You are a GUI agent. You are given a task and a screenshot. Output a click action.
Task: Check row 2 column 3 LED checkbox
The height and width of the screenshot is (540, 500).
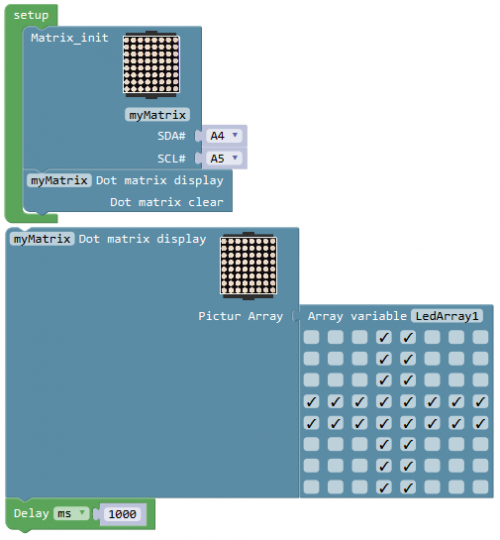tap(360, 359)
